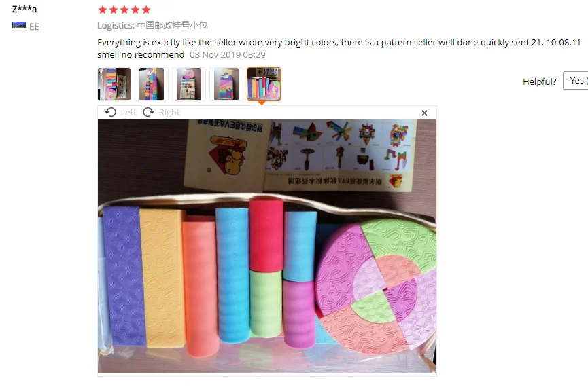The image size is (588, 387).
Task: Click the reviewer name Z***a
Action: coord(24,9)
